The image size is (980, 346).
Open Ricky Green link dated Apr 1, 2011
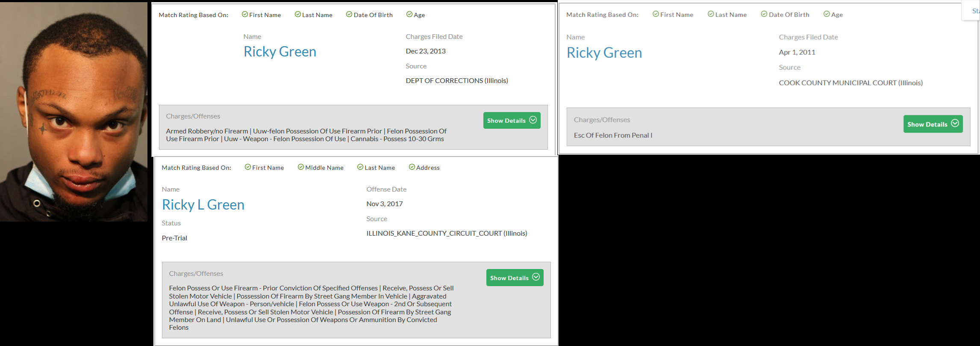click(x=604, y=53)
